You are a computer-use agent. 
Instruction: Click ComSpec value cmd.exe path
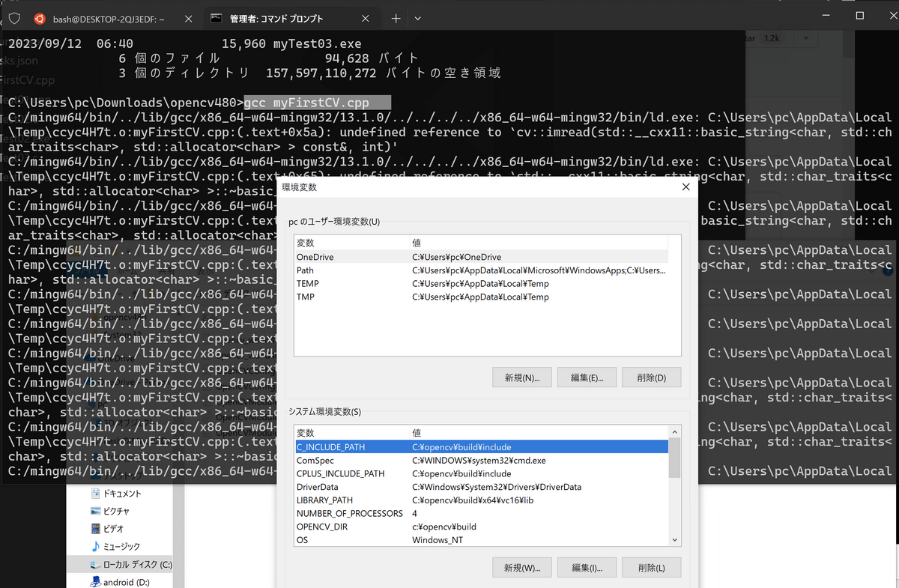479,461
